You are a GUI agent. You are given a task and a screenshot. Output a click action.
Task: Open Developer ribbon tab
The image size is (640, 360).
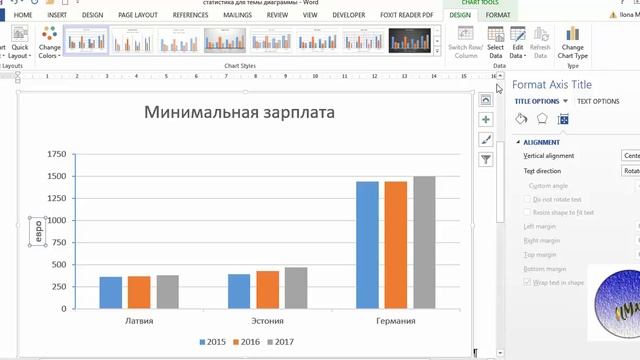click(x=349, y=15)
